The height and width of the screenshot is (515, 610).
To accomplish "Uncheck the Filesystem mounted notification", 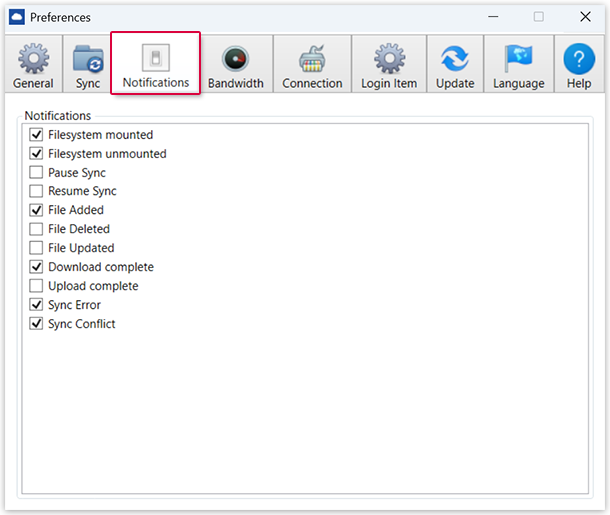I will tap(37, 135).
